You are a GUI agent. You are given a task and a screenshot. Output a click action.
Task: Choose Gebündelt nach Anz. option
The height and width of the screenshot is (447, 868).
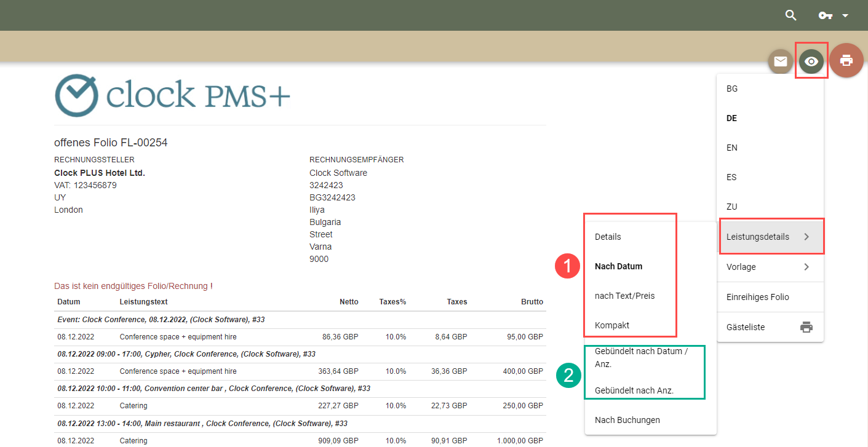click(x=650, y=390)
